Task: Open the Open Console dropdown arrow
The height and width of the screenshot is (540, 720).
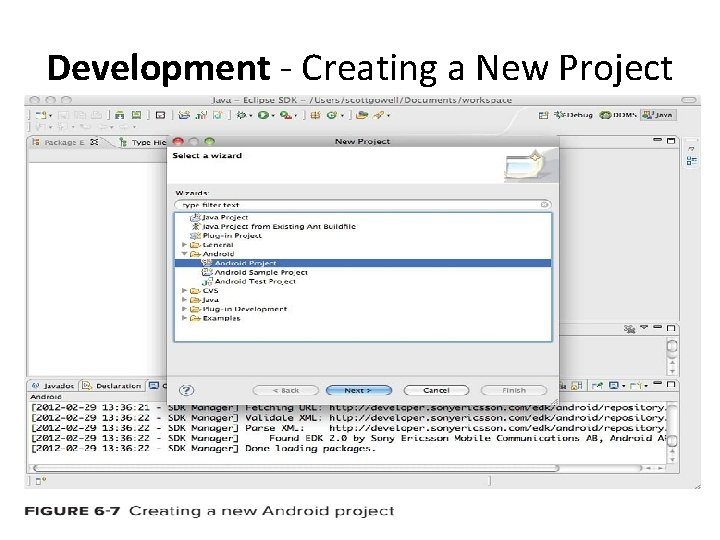Action: tap(646, 386)
